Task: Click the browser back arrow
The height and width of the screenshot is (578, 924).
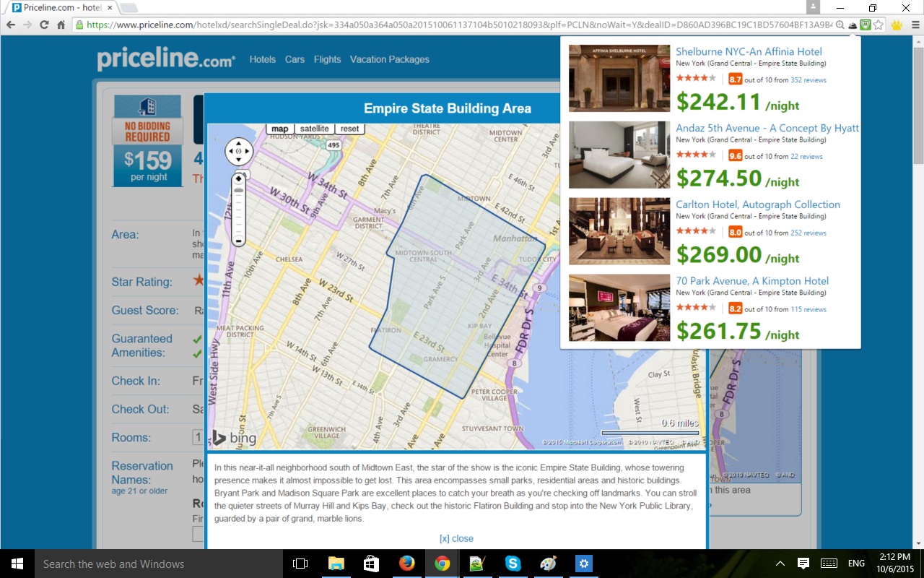Action: coord(10,25)
